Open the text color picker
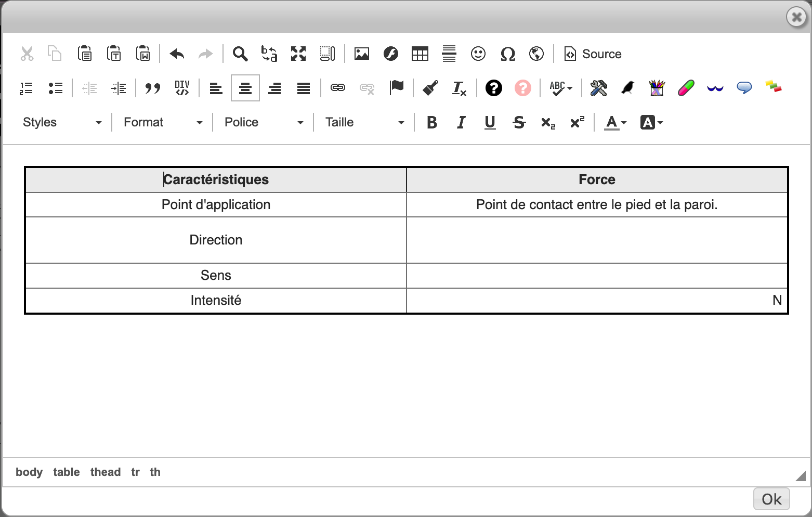 pos(615,123)
